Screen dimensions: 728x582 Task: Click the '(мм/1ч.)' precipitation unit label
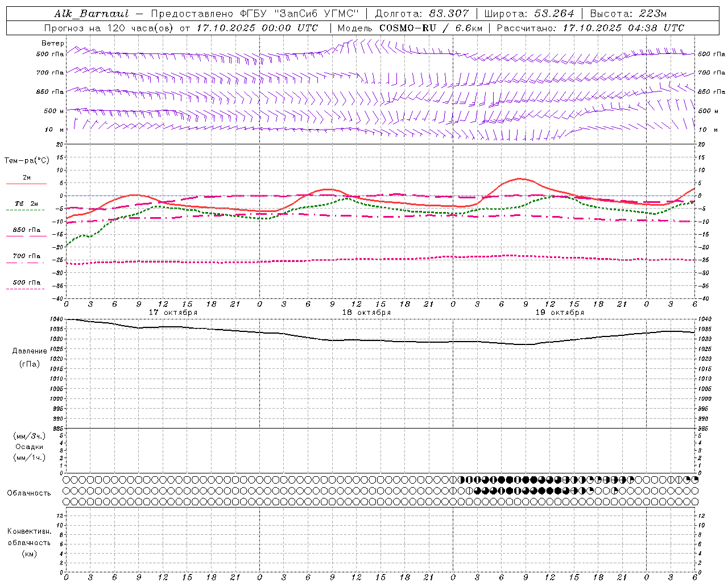[30, 458]
